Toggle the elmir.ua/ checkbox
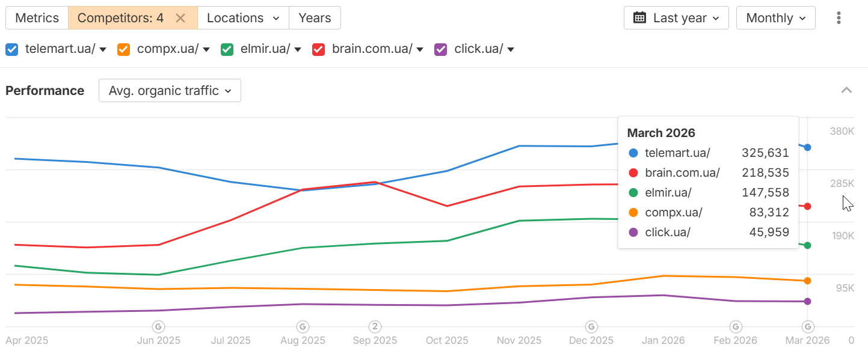This screenshot has height=354, width=868. (227, 49)
